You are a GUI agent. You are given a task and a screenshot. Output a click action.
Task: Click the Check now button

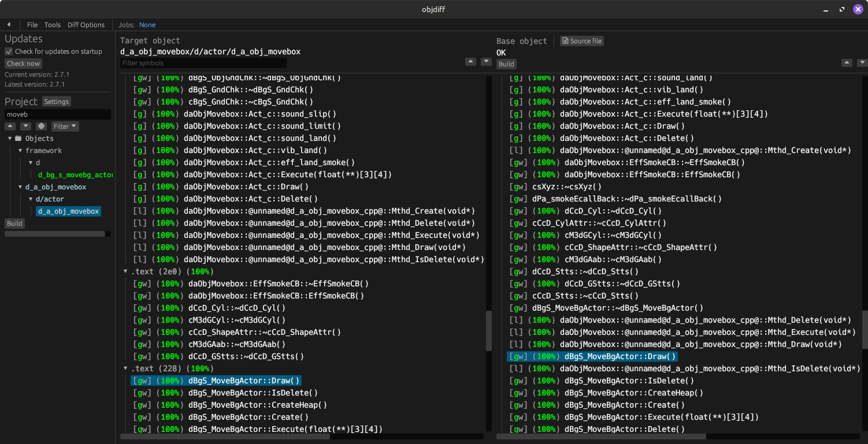coord(24,64)
